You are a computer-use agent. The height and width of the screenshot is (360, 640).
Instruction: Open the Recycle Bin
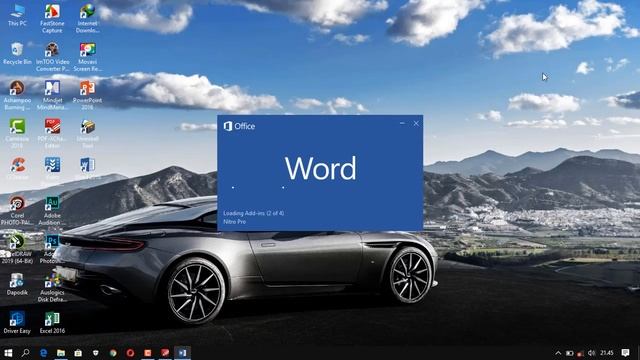coord(17,53)
